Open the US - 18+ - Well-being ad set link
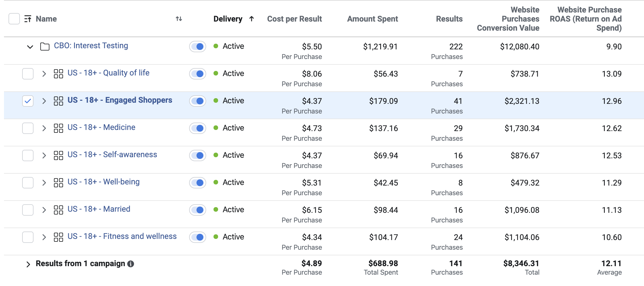644x286 pixels. coord(104,182)
